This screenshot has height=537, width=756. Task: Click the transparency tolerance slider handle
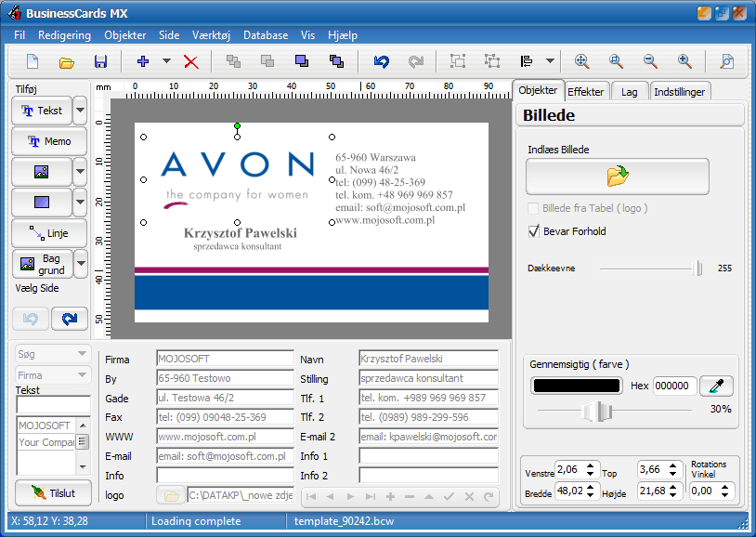coord(598,412)
